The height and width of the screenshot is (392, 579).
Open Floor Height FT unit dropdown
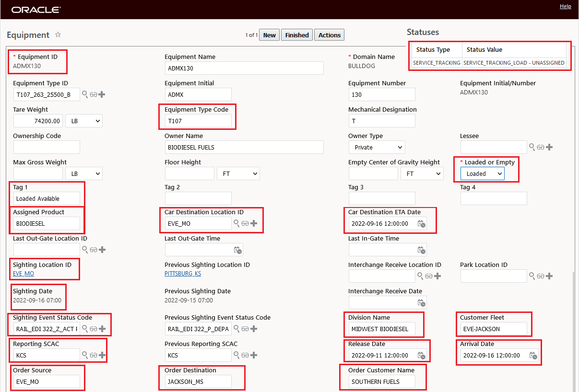click(x=238, y=173)
